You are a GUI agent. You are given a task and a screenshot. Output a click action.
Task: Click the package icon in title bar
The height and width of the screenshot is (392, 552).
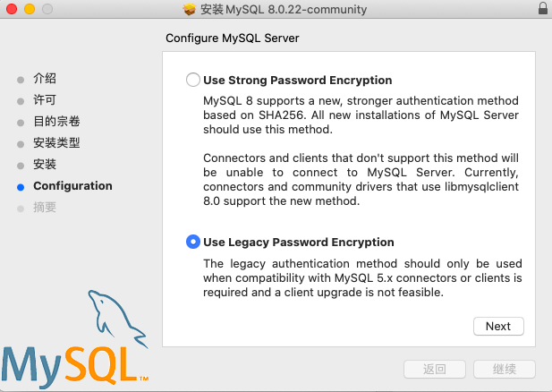[x=189, y=9]
